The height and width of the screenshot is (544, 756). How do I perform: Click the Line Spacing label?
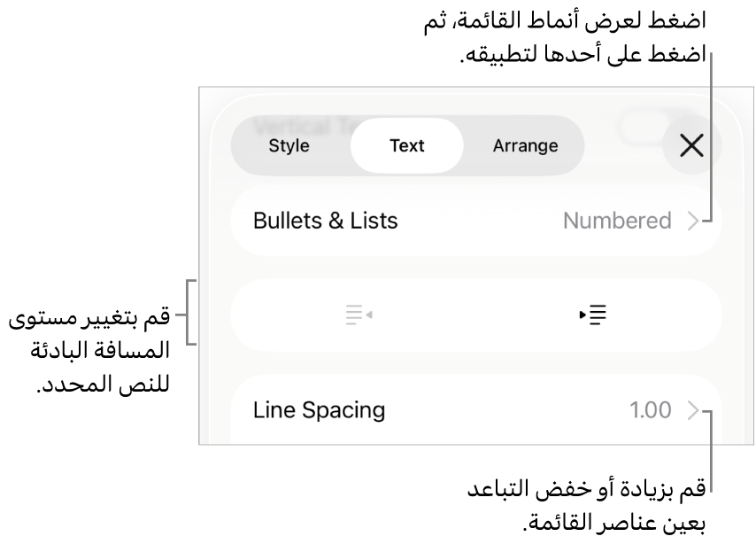pos(319,410)
